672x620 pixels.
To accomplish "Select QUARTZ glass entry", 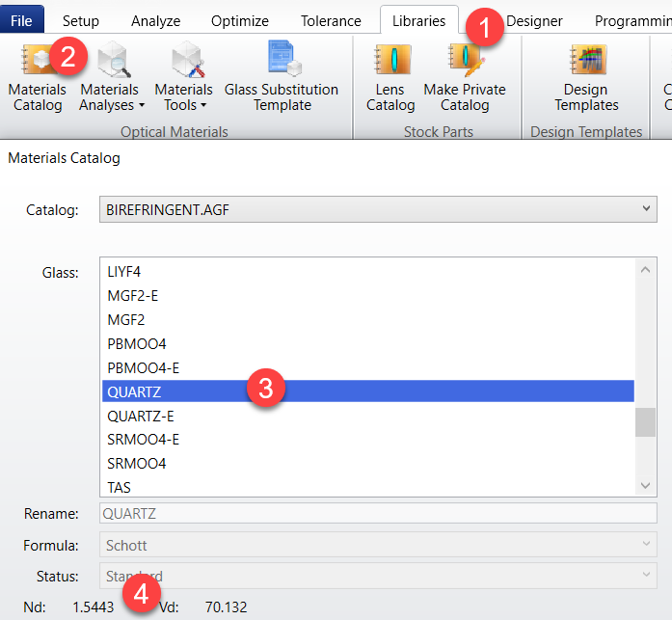I will click(x=367, y=391).
